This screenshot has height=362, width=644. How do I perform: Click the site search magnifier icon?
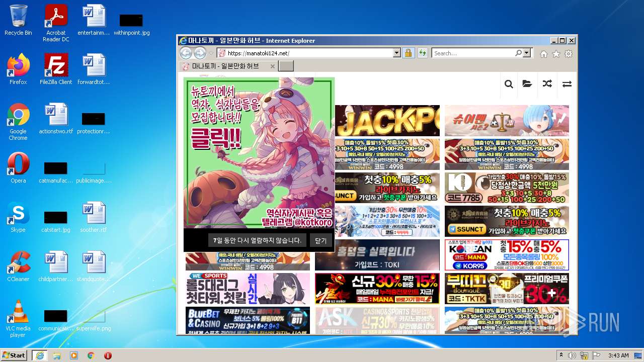[x=509, y=84]
